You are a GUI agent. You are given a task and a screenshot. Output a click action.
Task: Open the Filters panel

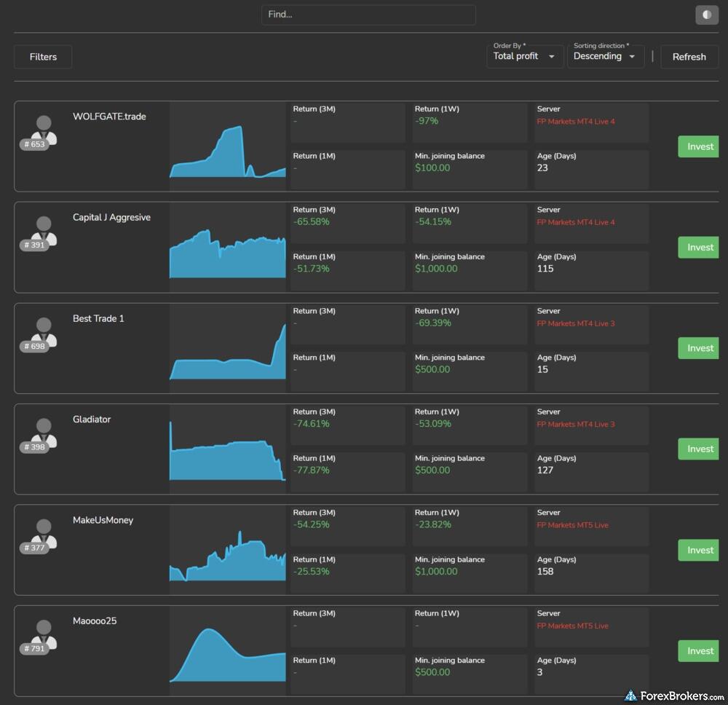coord(43,57)
